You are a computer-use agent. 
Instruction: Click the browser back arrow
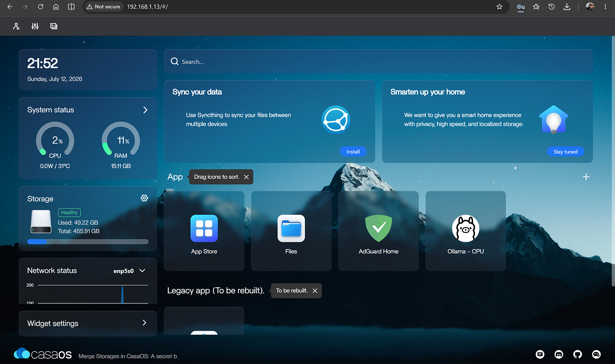click(x=10, y=7)
